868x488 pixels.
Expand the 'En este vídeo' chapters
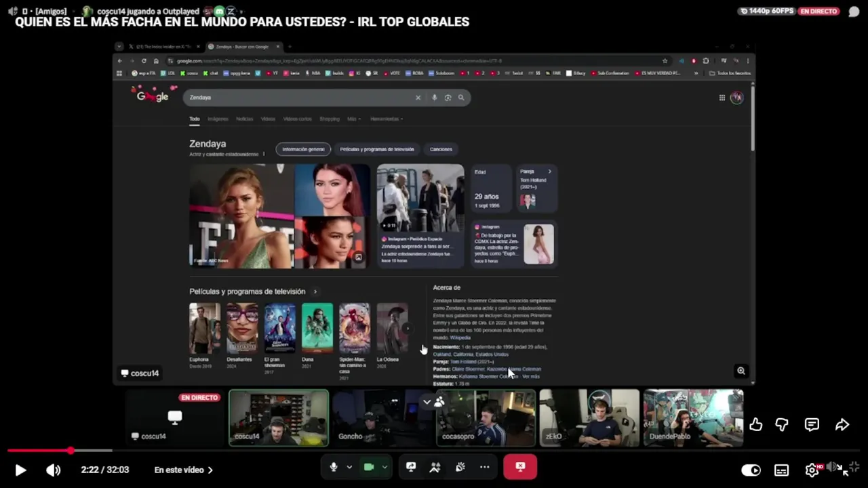[183, 470]
